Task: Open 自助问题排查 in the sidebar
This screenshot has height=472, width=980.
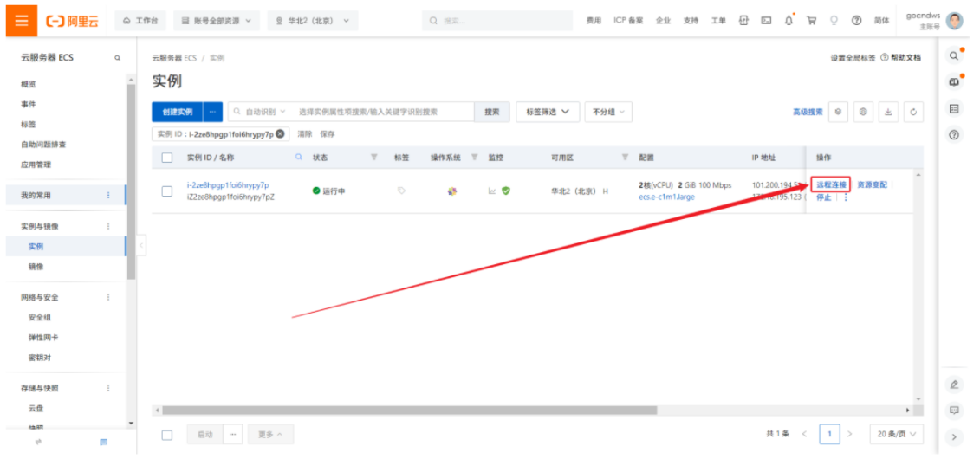Action: click(43, 145)
